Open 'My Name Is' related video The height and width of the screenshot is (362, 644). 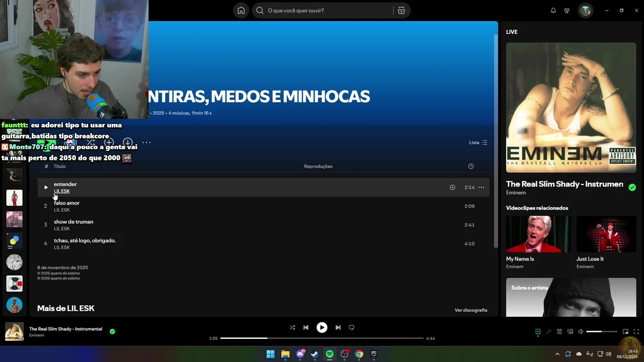(538, 234)
